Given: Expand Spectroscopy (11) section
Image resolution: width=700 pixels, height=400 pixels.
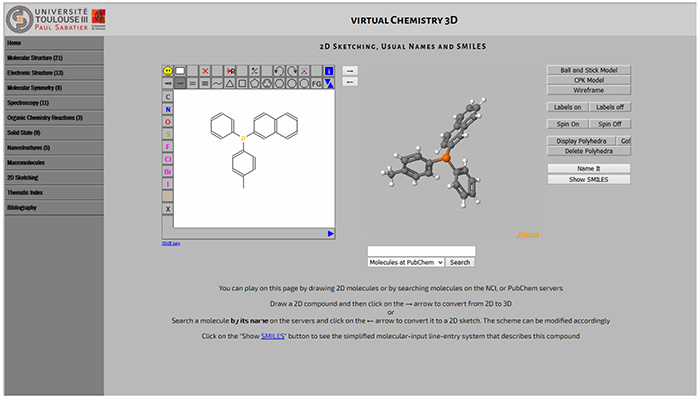Looking at the screenshot, I should click(x=52, y=103).
